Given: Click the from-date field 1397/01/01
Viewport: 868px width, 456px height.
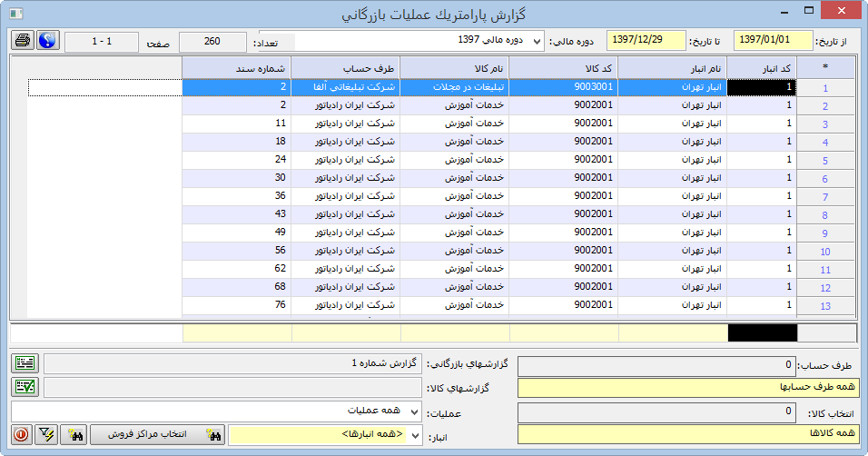Looking at the screenshot, I should 773,40.
